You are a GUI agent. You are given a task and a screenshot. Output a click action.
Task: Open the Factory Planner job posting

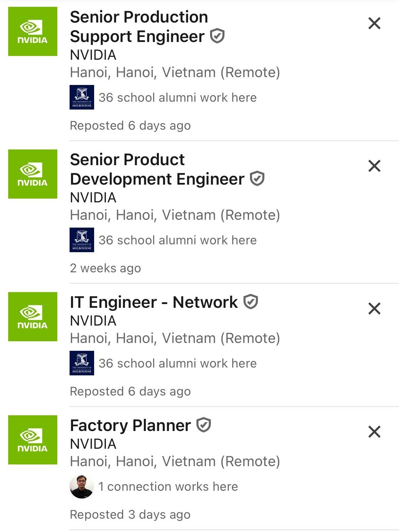point(130,424)
